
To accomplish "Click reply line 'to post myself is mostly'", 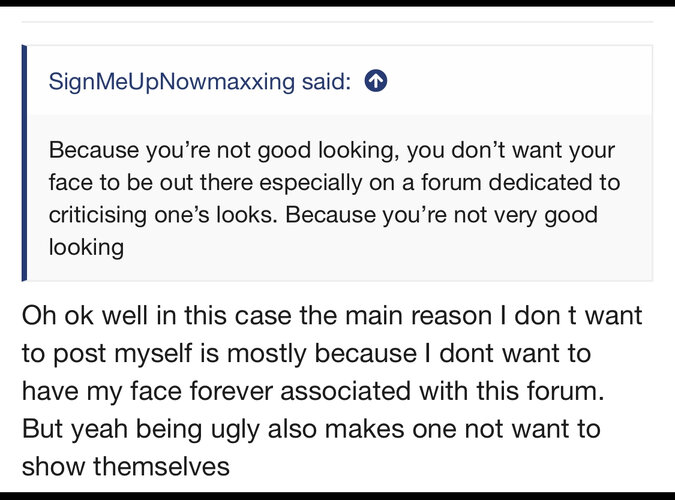I will [x=306, y=353].
